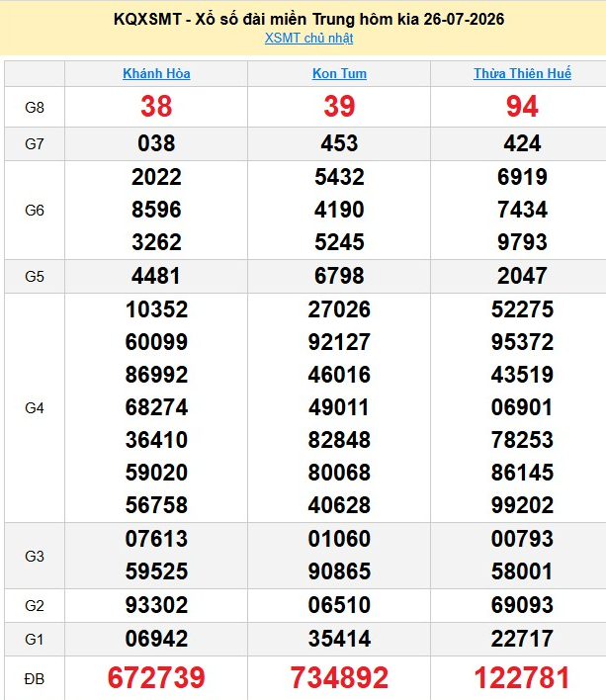This screenshot has width=606, height=700.
Task: Select the G4 number 95372
Action: 522,342
